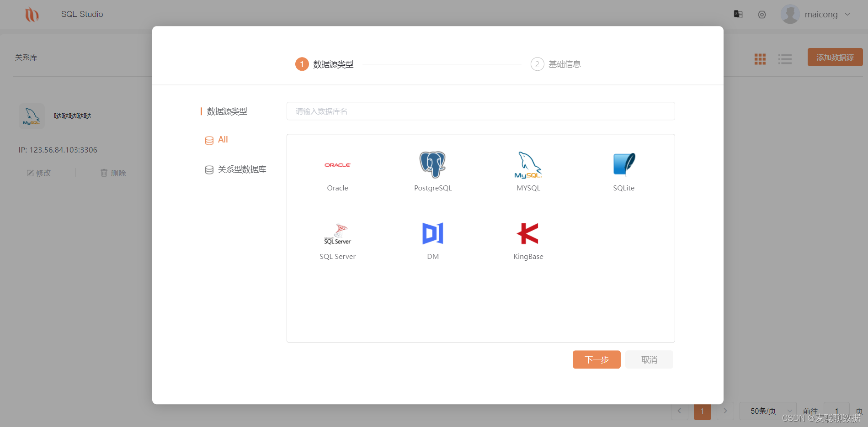Switch to list view layout icon
This screenshot has width=868, height=427.
point(785,59)
